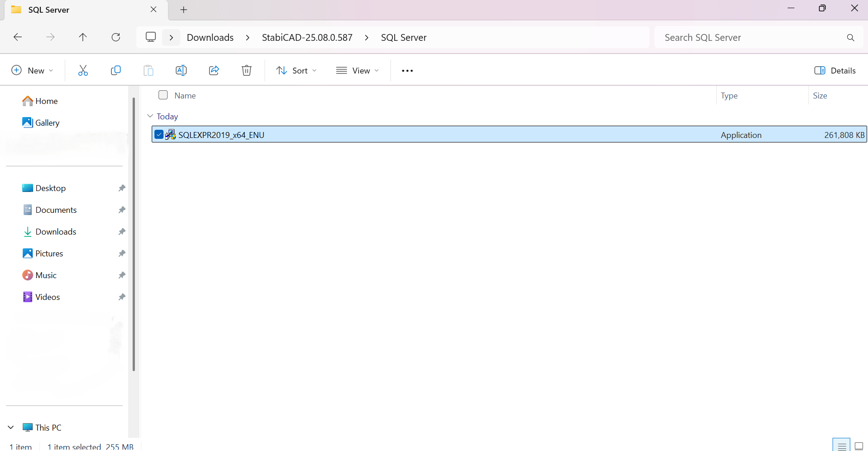Unpin Documents from quick access
Screen dimensions: 868x451
122,210
